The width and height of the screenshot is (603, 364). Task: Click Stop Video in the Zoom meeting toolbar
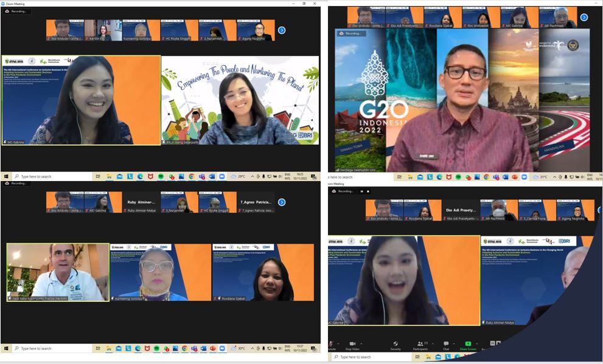coord(352,346)
